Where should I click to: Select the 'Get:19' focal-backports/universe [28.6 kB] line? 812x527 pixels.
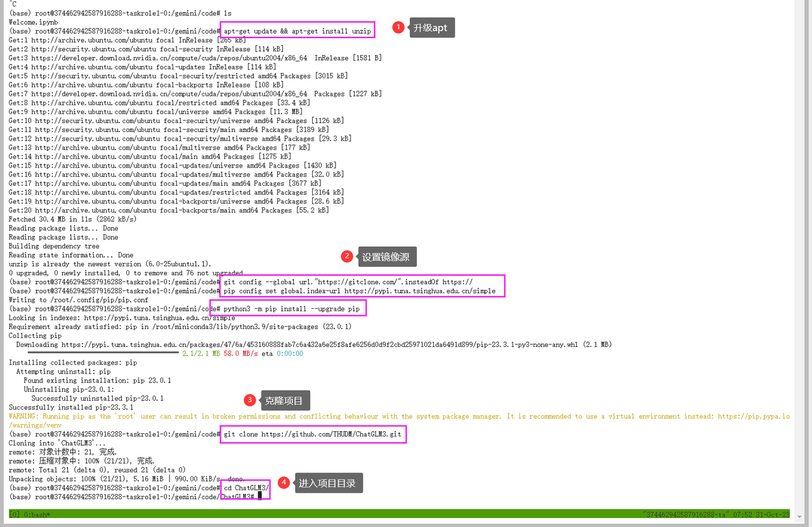tap(176, 201)
